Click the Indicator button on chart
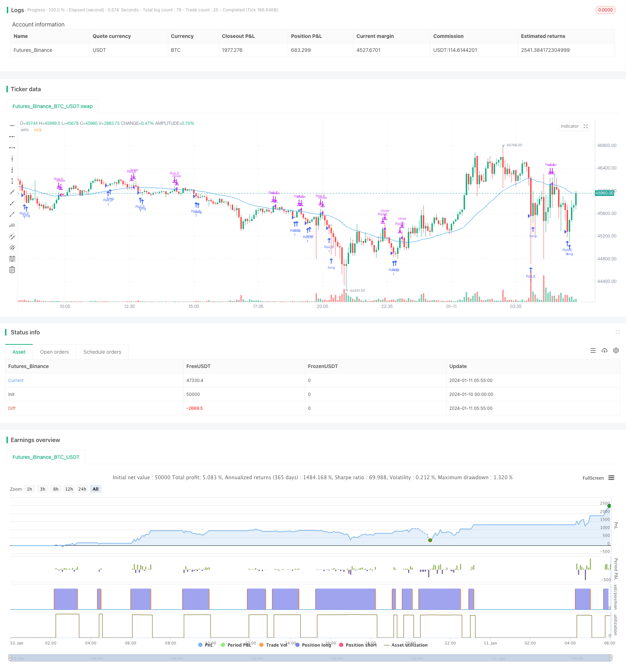 [569, 126]
